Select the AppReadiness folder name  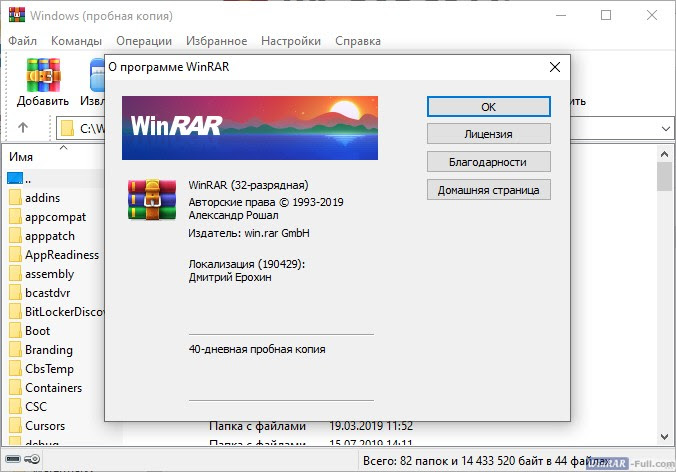tap(62, 255)
